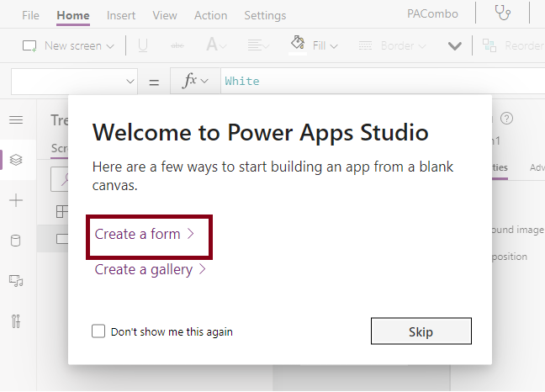Click the Create a gallery link
Viewport: 545px width, 392px height.
point(151,270)
